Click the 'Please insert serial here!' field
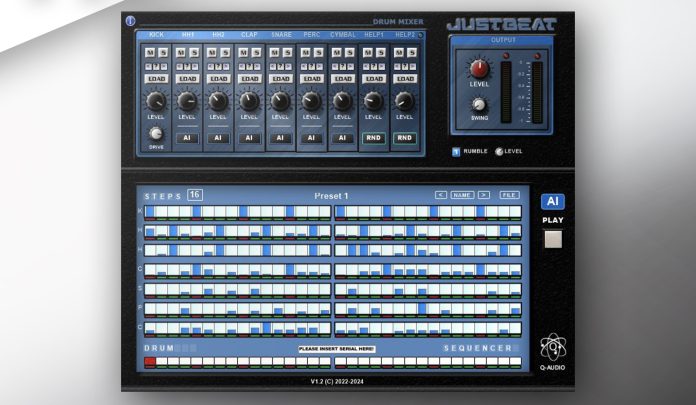This screenshot has width=696, height=405. (x=336, y=348)
